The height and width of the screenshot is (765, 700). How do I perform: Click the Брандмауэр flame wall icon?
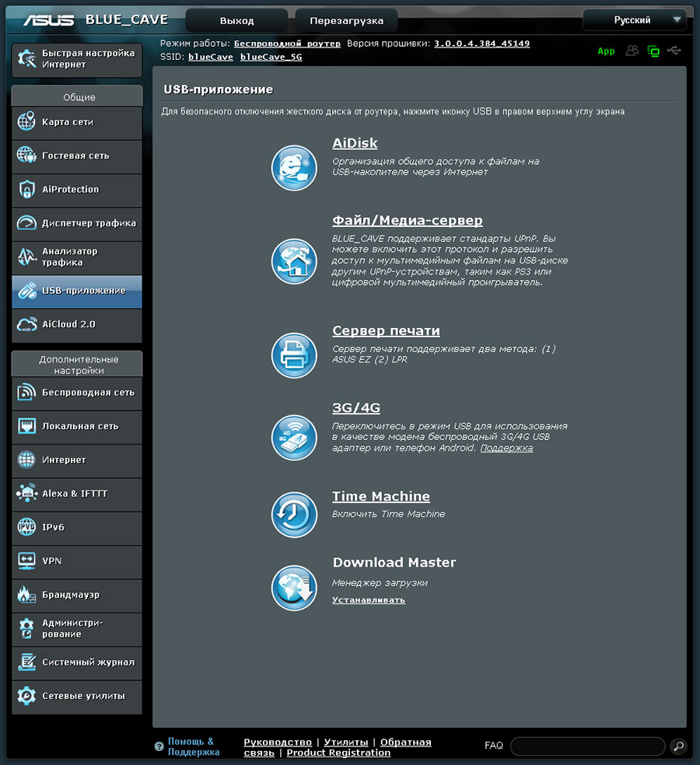point(26,594)
